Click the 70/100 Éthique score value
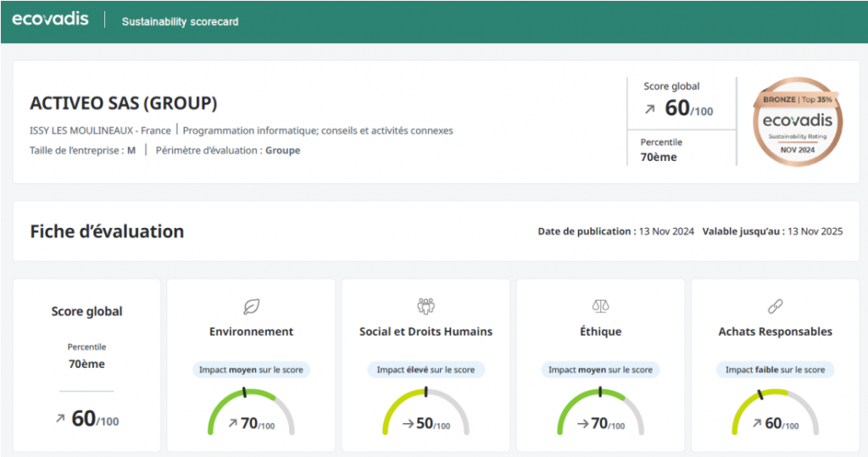Screen dimensions: 868x457 (608, 424)
